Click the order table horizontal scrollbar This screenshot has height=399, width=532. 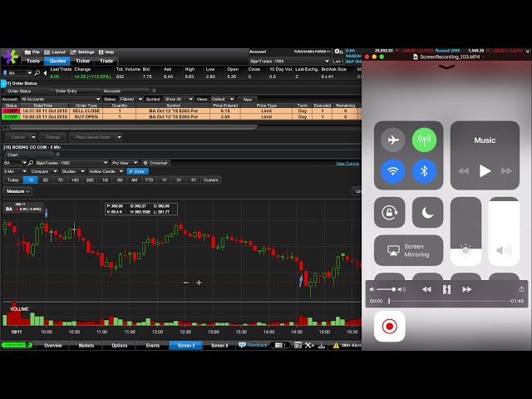pos(133,127)
